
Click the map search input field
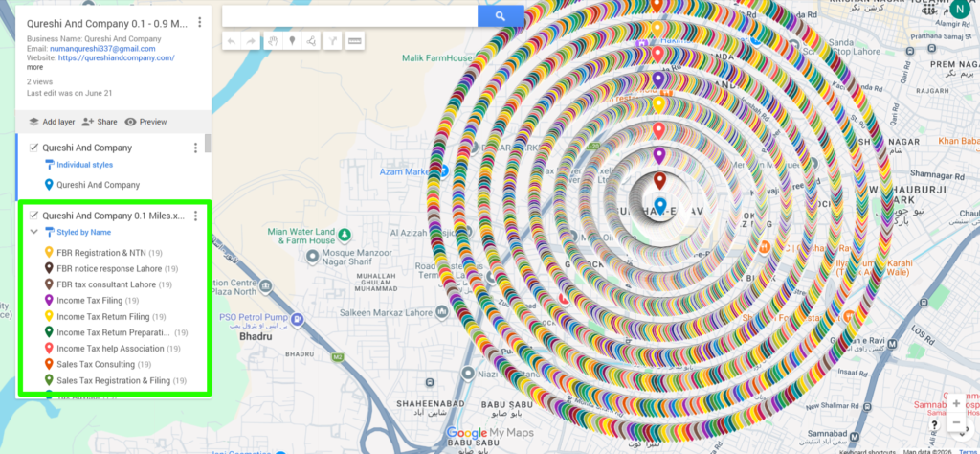pos(350,16)
